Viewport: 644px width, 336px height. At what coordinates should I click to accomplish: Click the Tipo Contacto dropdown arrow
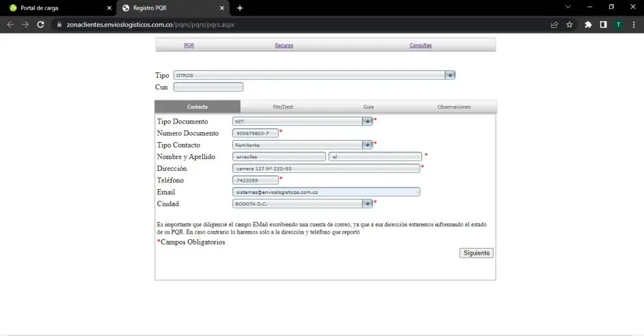(x=367, y=145)
